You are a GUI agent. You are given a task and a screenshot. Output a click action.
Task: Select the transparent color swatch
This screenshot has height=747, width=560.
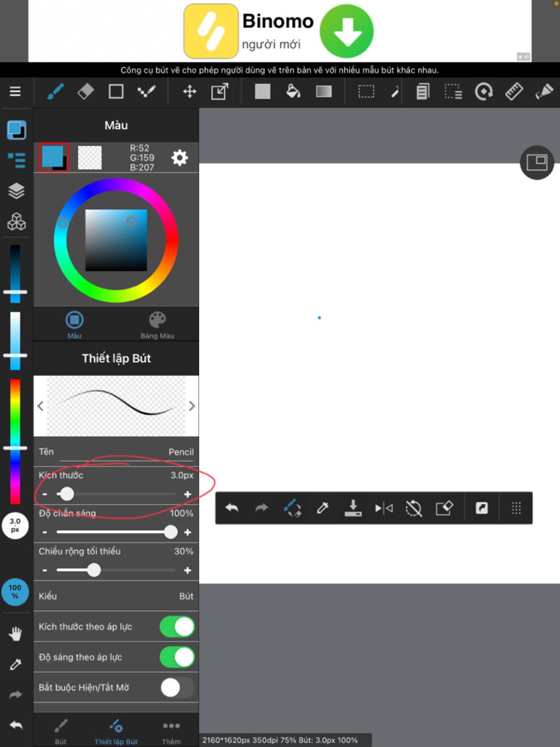click(x=90, y=158)
